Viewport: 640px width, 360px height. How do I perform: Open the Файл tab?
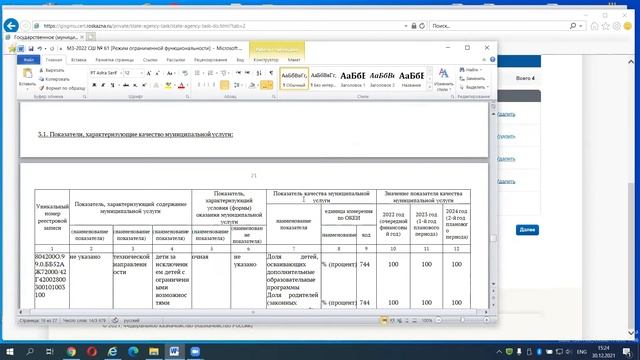29,60
